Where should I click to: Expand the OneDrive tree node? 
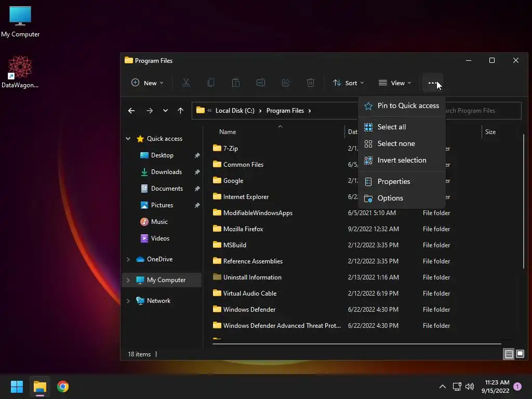coord(128,259)
